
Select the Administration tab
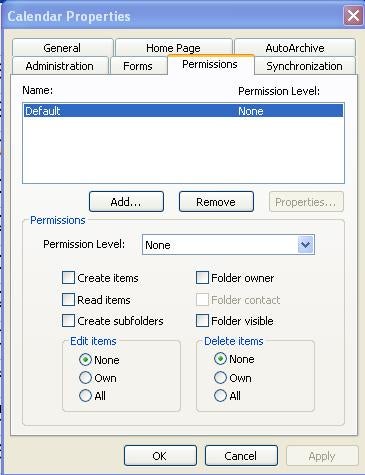60,66
